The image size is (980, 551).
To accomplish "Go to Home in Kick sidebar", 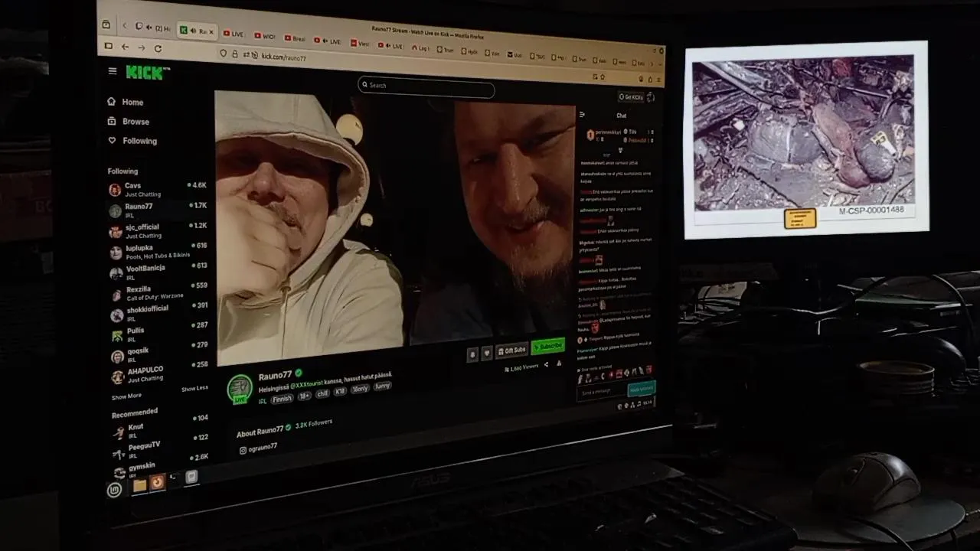I will tap(126, 102).
